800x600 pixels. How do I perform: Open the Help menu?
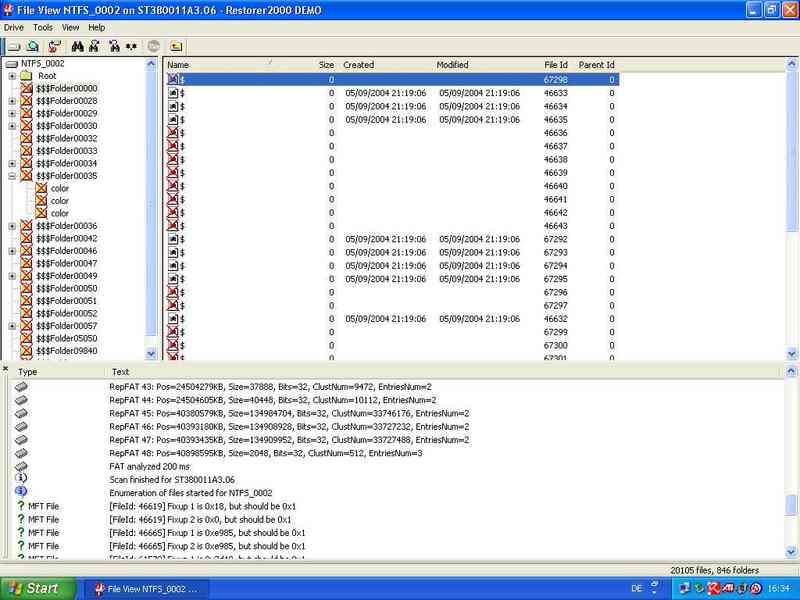coord(96,28)
